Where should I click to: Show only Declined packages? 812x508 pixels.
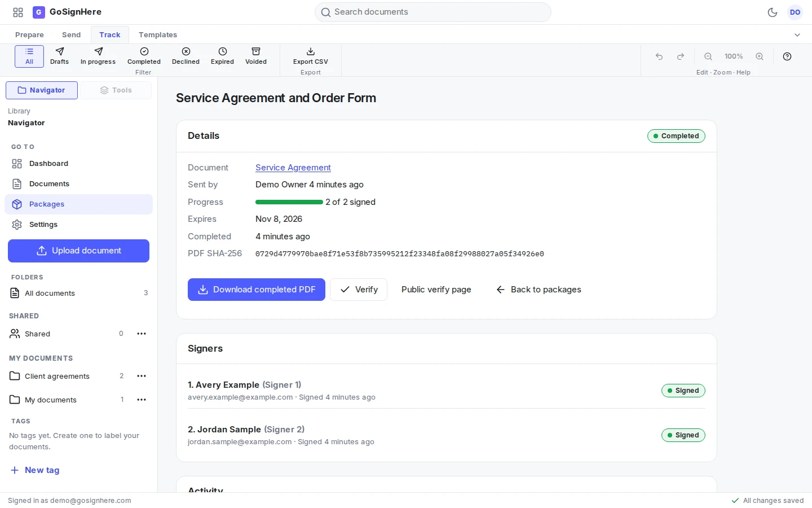[x=186, y=56]
